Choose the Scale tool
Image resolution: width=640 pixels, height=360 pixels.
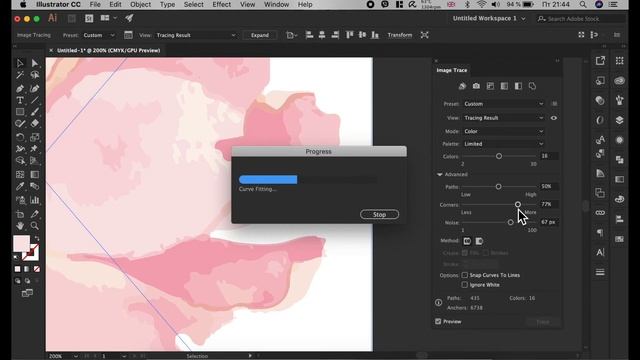click(x=35, y=137)
